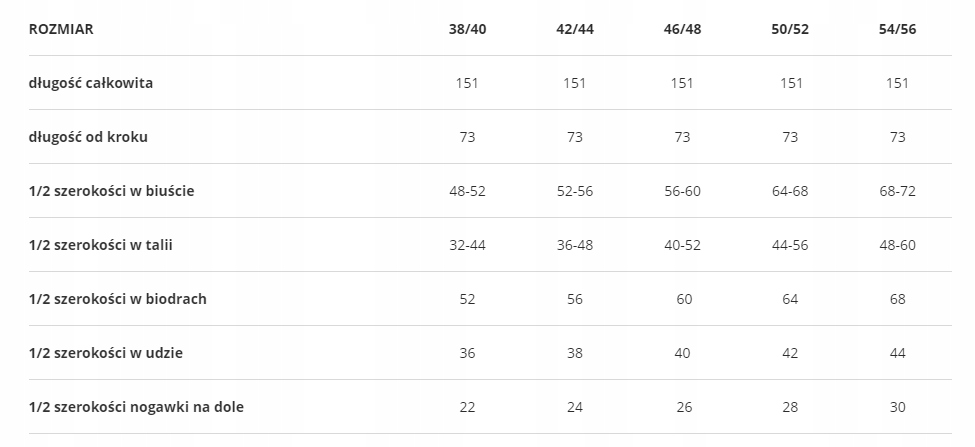Select the '1/2 szerokości w talii' label
The height and width of the screenshot is (447, 975).
coord(101,245)
